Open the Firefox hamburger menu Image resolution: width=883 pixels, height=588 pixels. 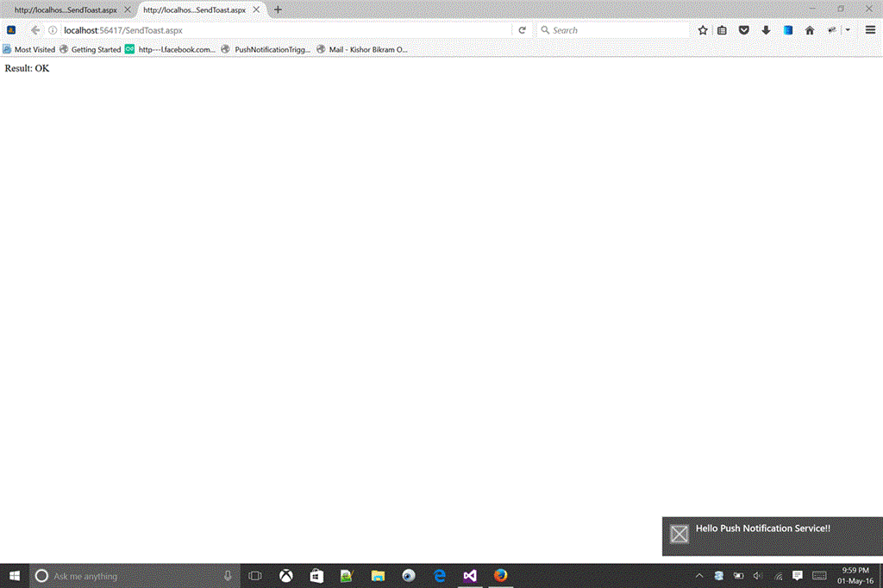(x=870, y=29)
